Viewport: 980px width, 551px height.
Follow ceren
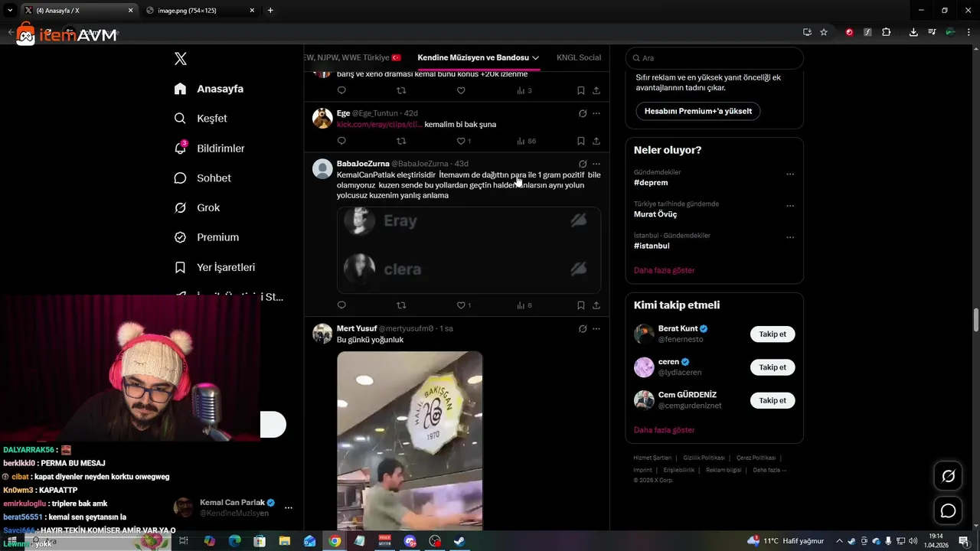click(x=773, y=367)
